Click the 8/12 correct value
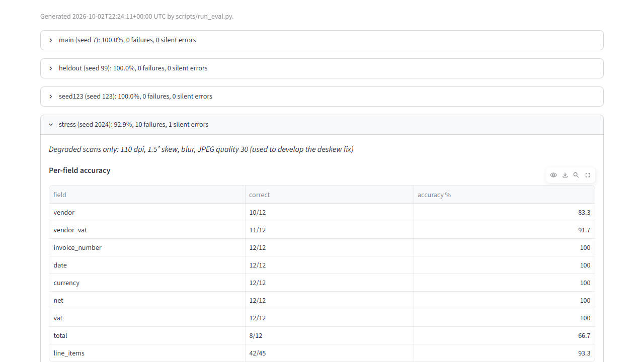 pos(329,335)
